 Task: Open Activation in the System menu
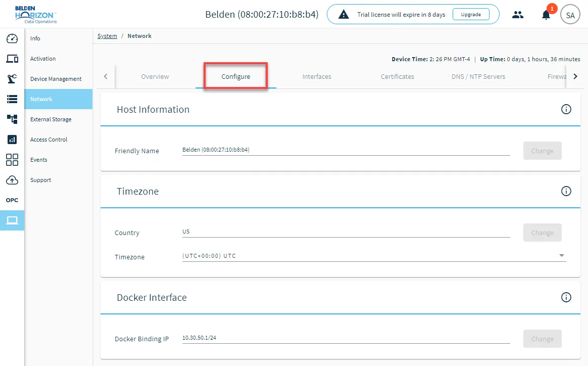coord(59,59)
